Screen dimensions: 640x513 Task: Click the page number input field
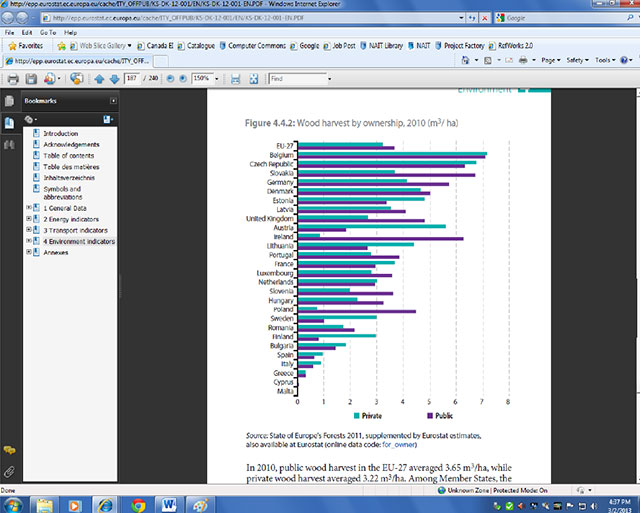pos(132,78)
